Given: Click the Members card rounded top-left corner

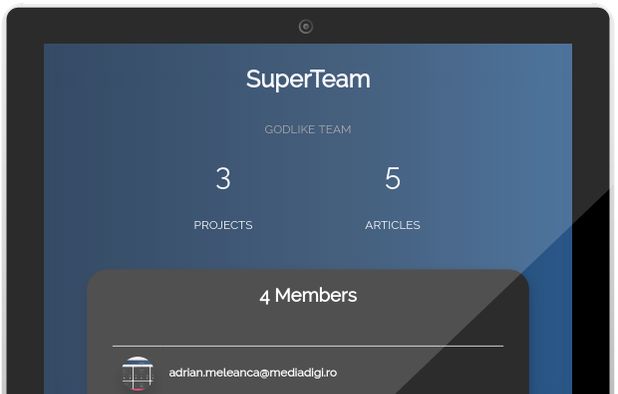Looking at the screenshot, I should [95, 277].
